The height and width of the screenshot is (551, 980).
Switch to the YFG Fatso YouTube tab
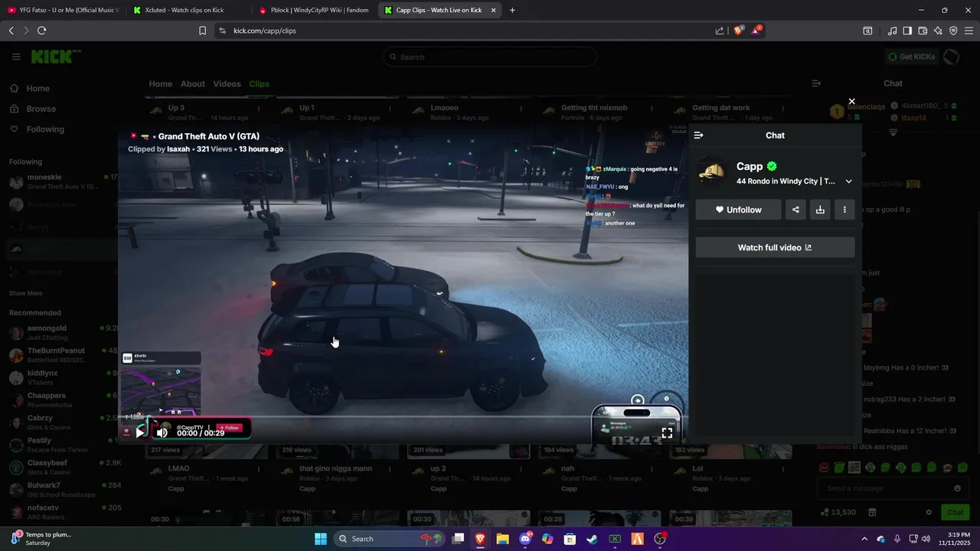coord(63,10)
